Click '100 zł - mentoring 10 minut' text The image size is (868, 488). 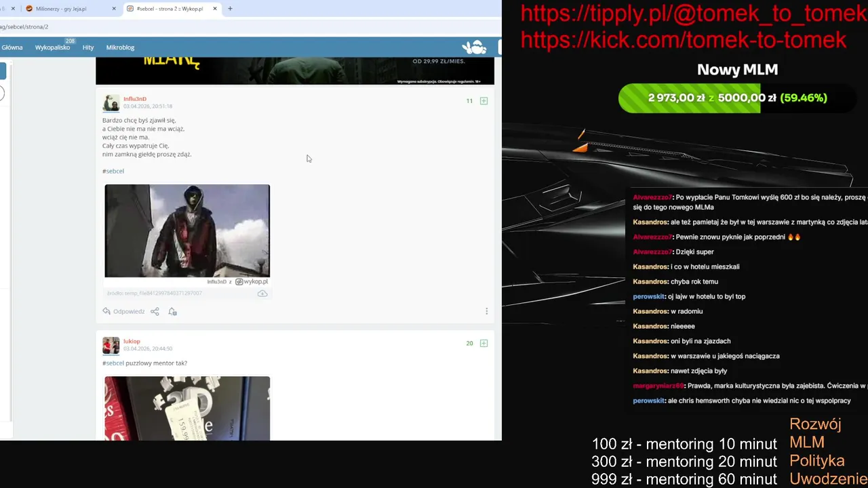[x=684, y=445]
